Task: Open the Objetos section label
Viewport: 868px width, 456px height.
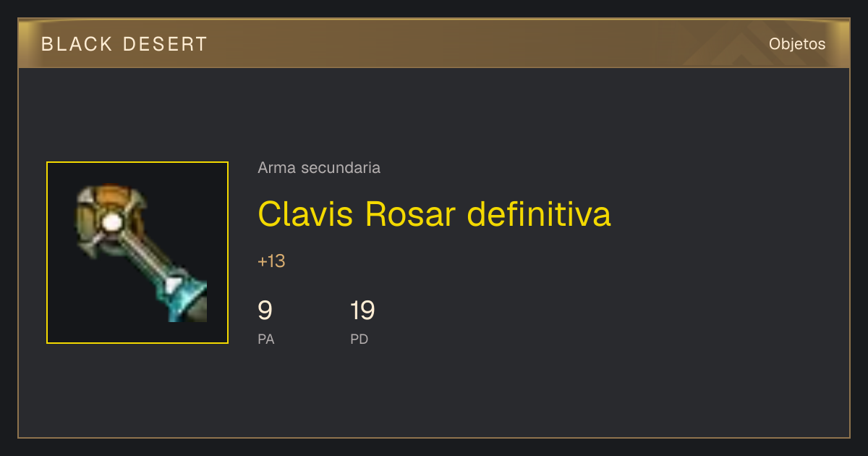Action: tap(797, 44)
